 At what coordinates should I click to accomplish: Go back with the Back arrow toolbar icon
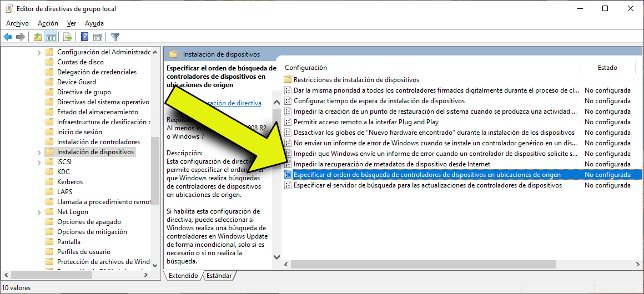pos(8,37)
